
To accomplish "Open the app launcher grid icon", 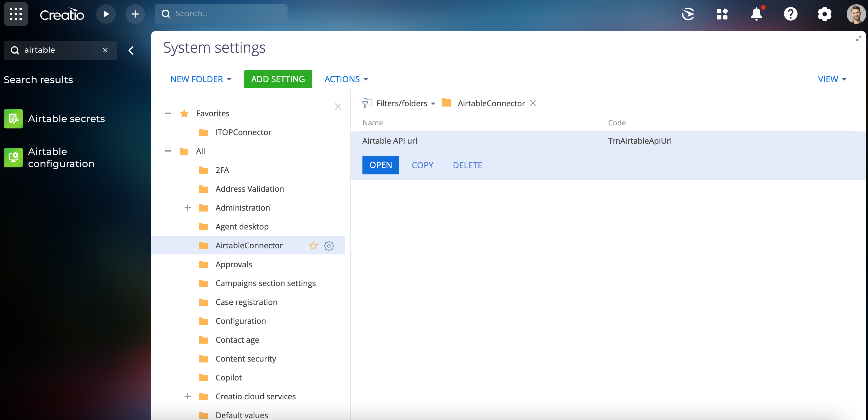I will point(16,14).
